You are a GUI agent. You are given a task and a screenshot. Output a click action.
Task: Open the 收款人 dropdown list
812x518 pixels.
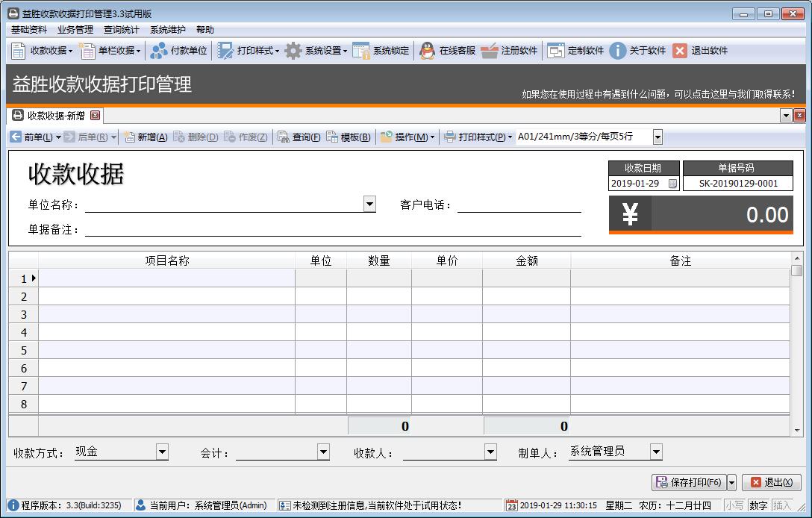[490, 452]
